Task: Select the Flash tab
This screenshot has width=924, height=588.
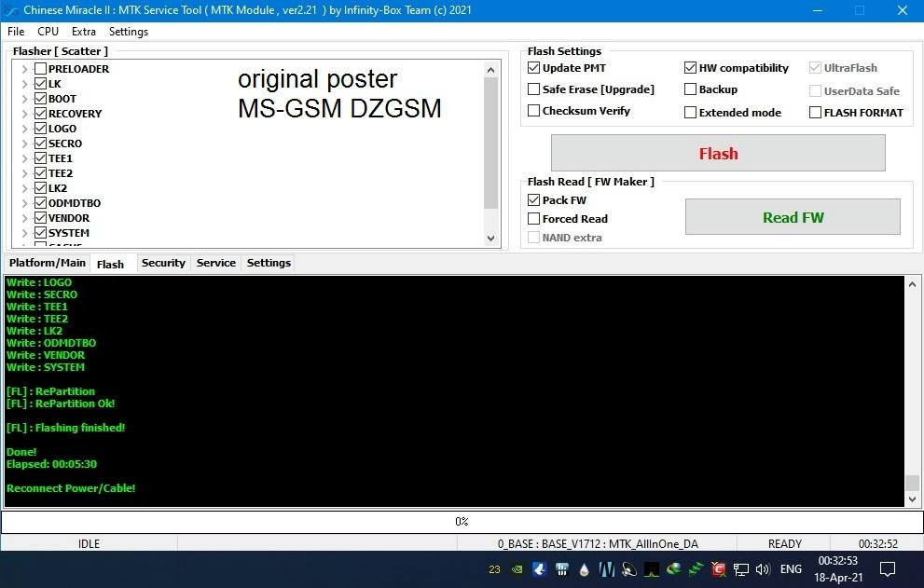Action: pyautogui.click(x=110, y=264)
